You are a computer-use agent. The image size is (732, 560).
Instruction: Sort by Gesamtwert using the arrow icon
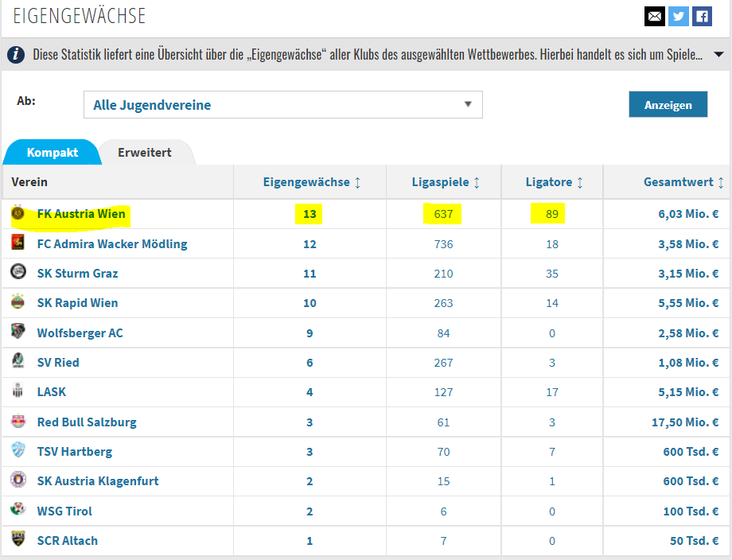click(x=721, y=182)
